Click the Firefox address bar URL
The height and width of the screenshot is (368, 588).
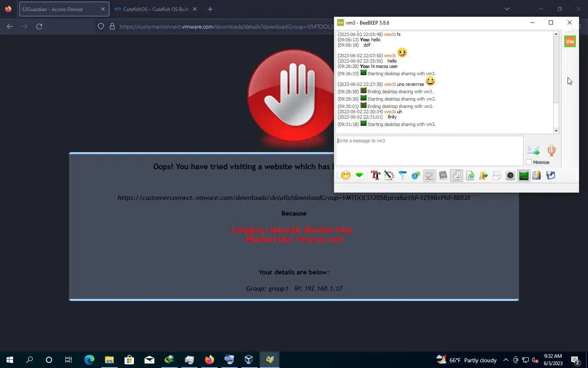coord(227,27)
